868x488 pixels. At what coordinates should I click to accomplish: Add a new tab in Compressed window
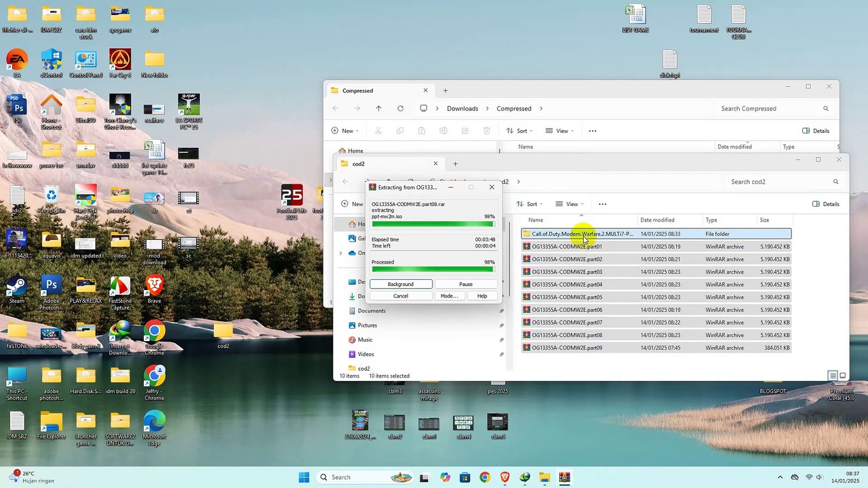coord(446,91)
